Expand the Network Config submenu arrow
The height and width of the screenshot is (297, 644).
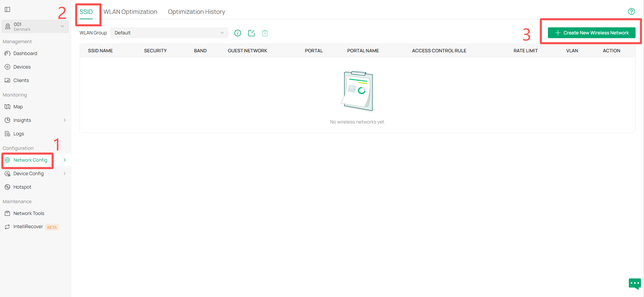tap(65, 160)
